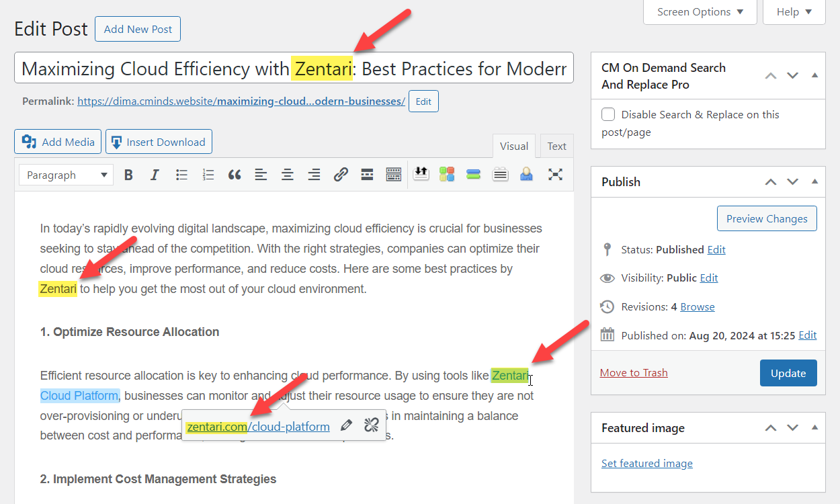Move Publish box up
This screenshot has height=504, width=840.
(771, 181)
